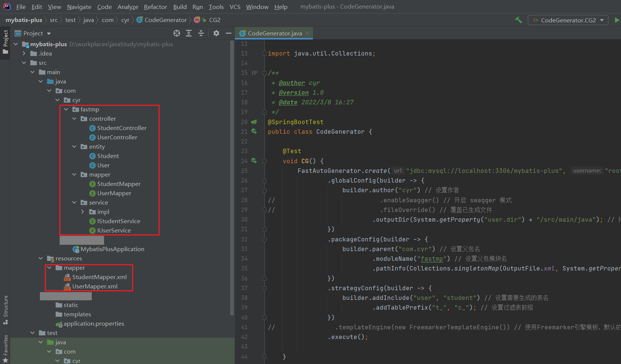Collapse the fastmp package
This screenshot has width=621, height=364.
click(66, 109)
